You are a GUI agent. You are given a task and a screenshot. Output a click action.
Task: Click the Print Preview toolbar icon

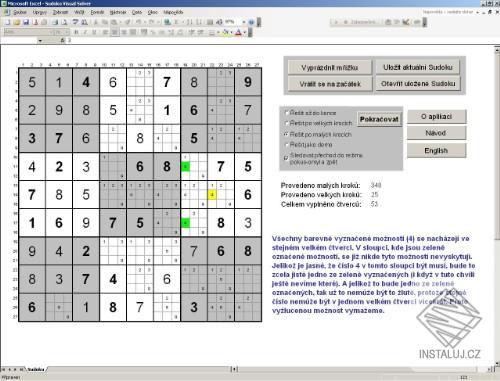[x=64, y=22]
